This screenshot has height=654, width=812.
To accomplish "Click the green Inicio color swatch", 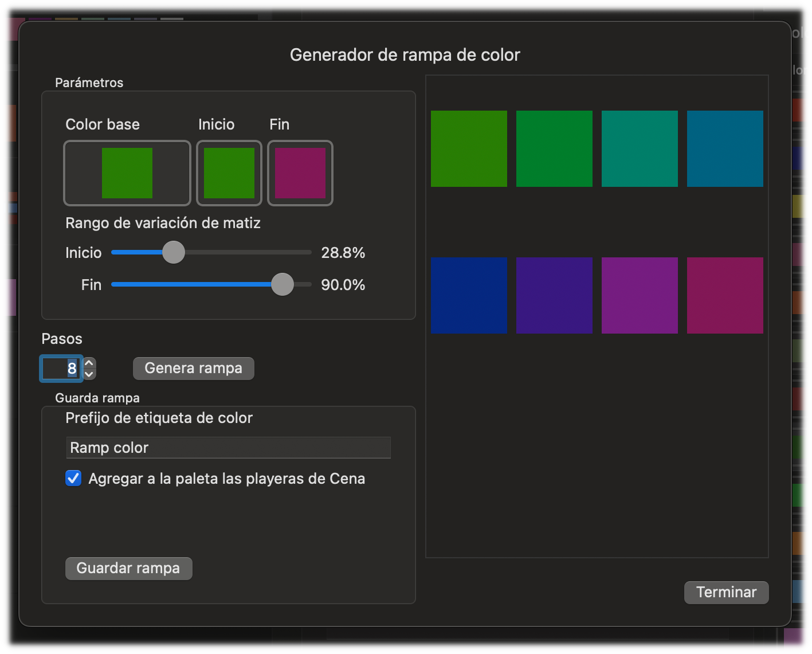I will (x=229, y=173).
